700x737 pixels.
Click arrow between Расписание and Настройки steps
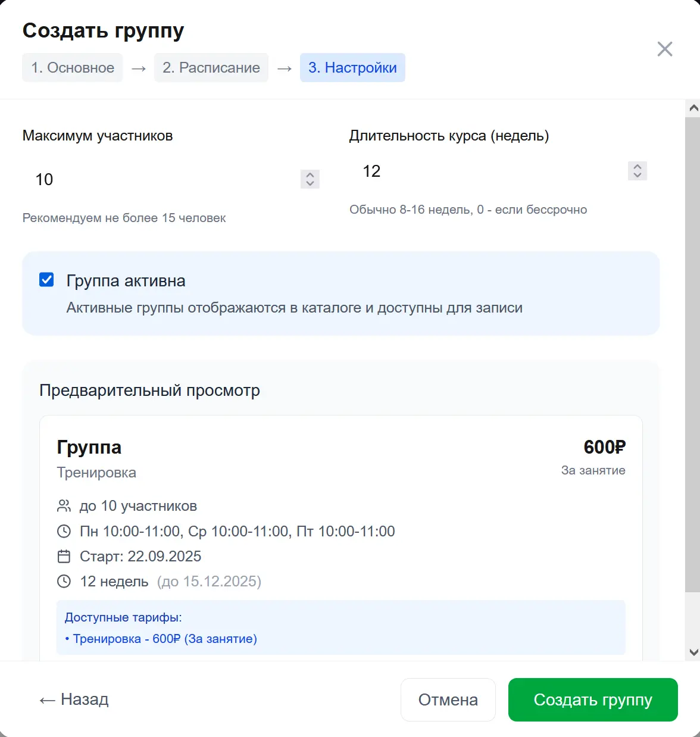(285, 68)
